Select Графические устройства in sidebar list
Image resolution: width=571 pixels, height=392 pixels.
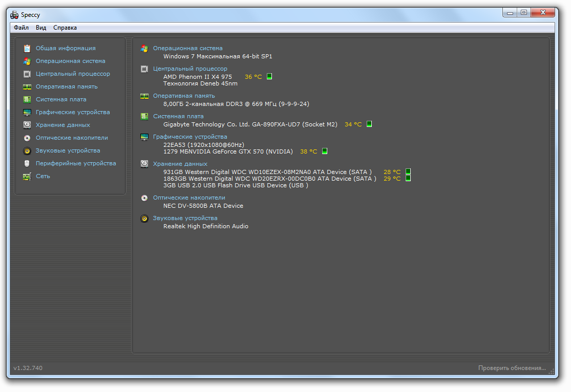click(x=73, y=112)
